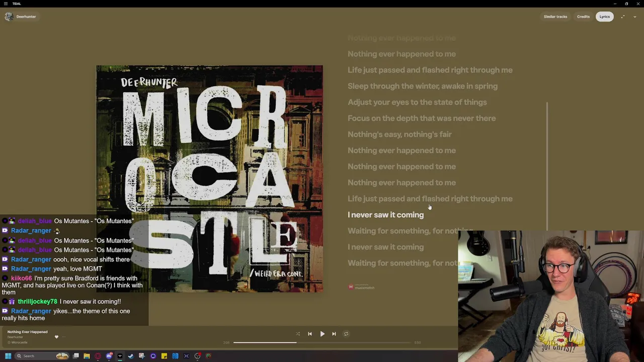Open the Microcastle album link in the player bar
Viewport: 644px width, 362px height.
(x=19, y=342)
